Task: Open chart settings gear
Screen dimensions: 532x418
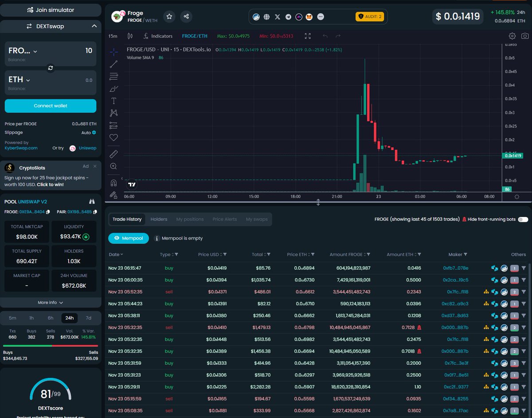Action: point(512,36)
